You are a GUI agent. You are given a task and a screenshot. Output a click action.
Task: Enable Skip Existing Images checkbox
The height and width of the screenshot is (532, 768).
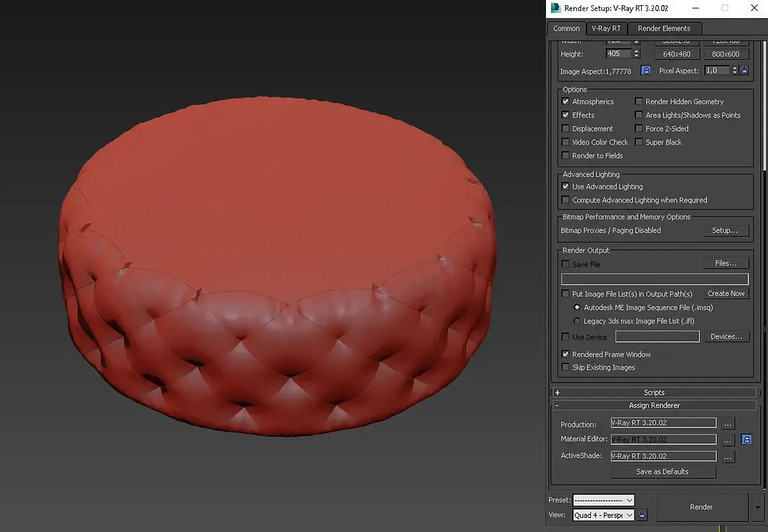point(565,367)
